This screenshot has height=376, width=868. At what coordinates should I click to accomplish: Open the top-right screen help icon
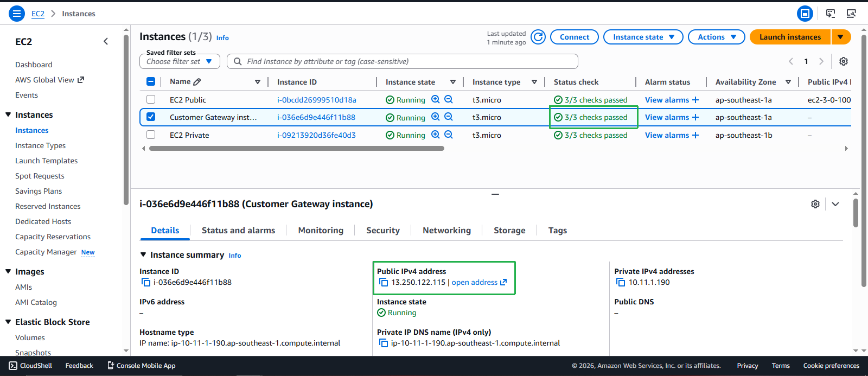(851, 14)
